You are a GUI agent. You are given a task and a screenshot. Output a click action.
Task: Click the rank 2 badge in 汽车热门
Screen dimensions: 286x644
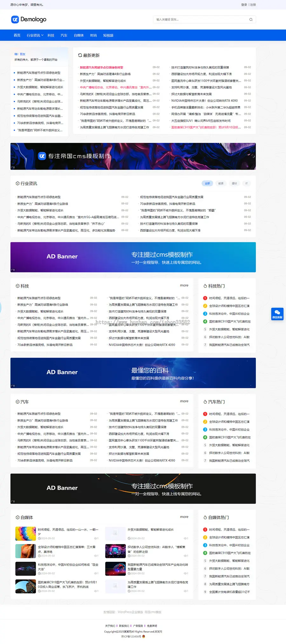[x=205, y=422]
